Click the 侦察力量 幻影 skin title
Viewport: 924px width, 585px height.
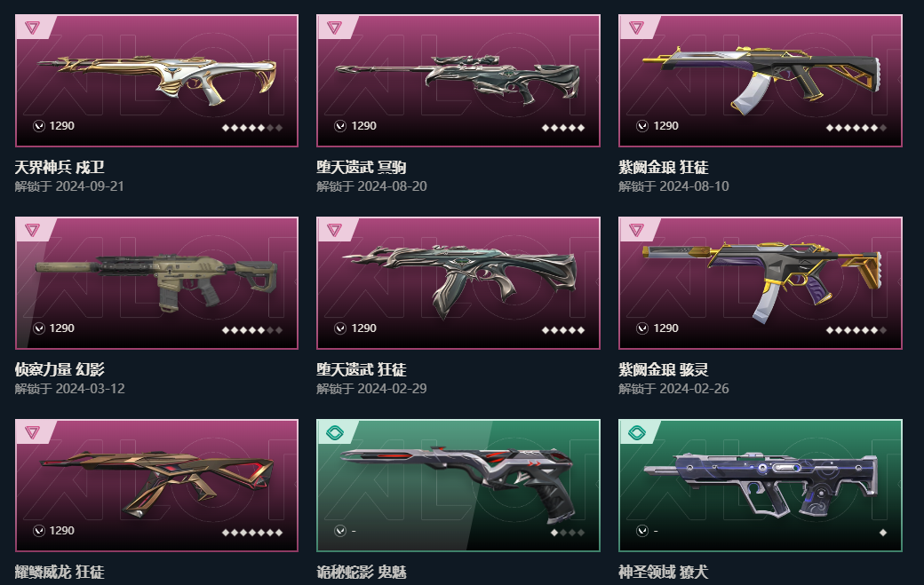click(60, 369)
